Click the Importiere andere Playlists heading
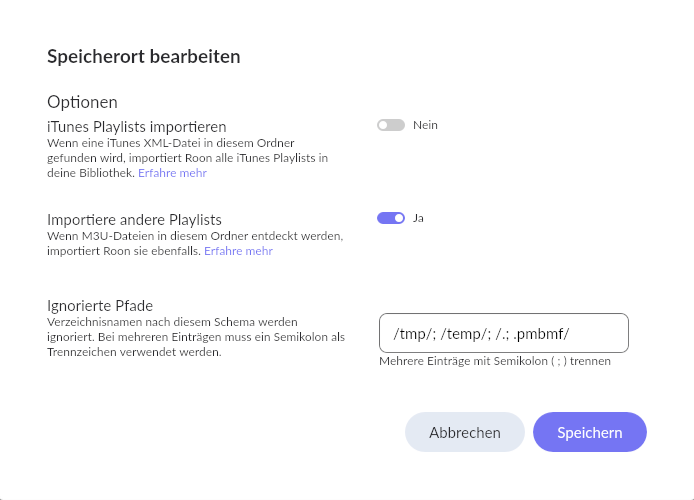This screenshot has width=694, height=500. (x=134, y=219)
